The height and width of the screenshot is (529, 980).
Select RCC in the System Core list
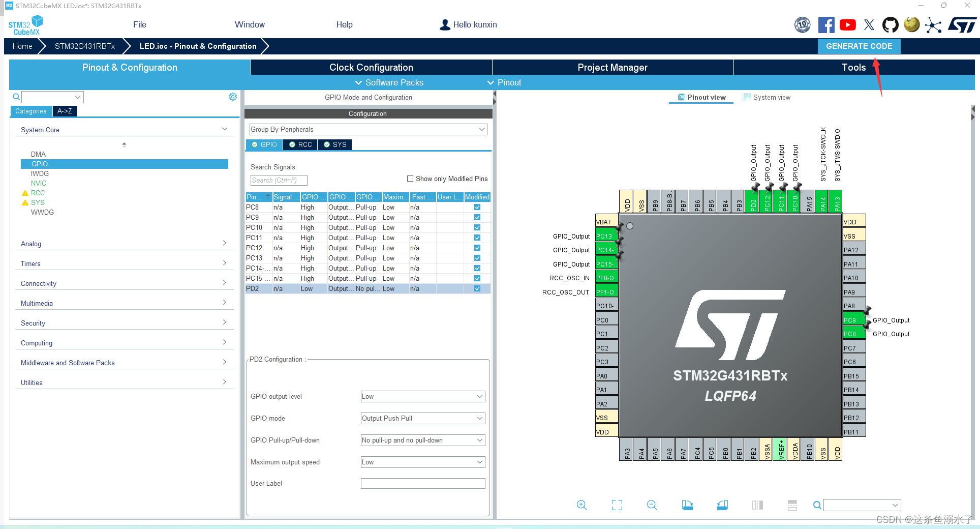38,193
